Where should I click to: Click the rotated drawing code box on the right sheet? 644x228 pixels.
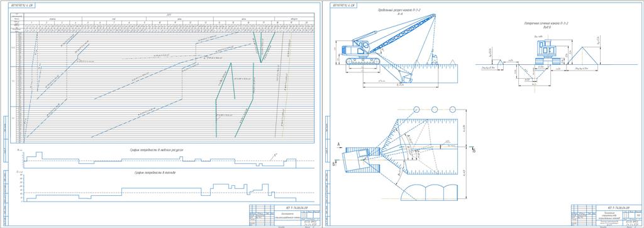[345, 6]
